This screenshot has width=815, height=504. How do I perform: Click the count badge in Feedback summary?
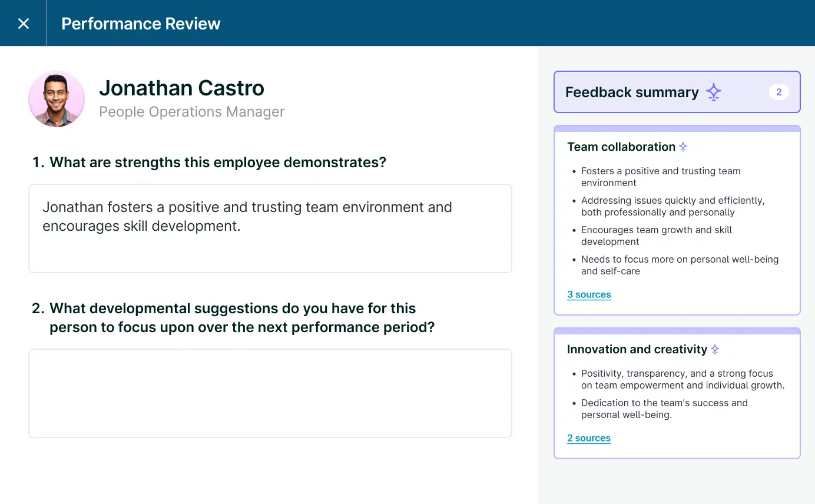click(778, 92)
